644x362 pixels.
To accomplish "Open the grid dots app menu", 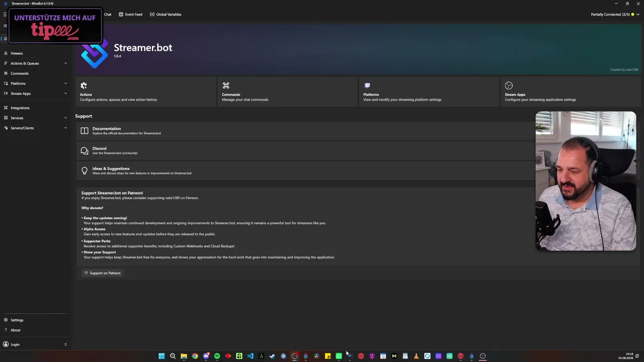I will (5, 15).
